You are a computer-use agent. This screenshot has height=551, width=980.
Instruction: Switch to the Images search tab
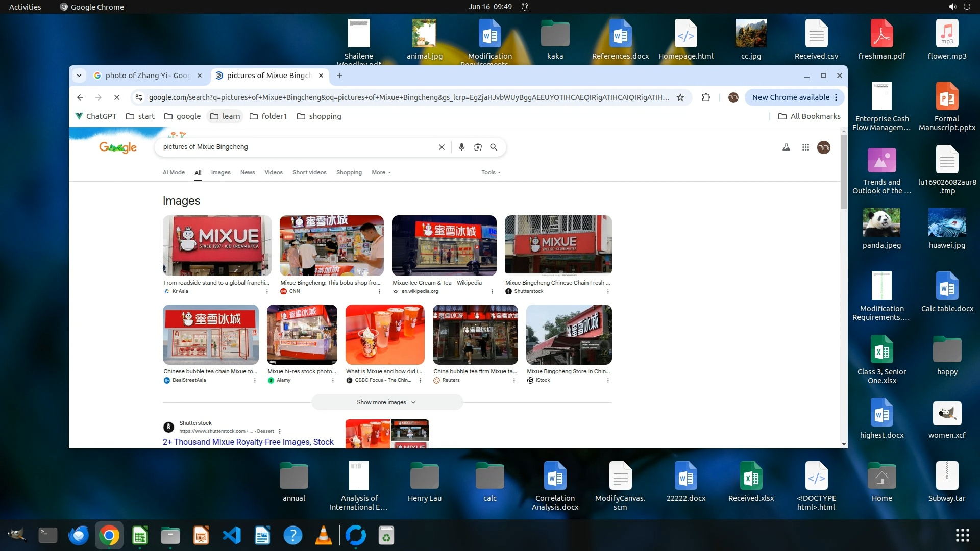(x=220, y=172)
